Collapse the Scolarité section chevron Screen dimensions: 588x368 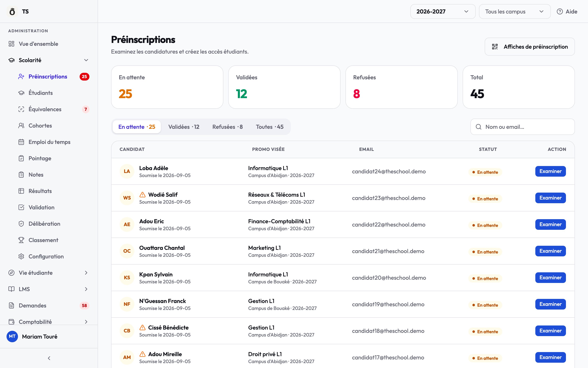coord(86,60)
